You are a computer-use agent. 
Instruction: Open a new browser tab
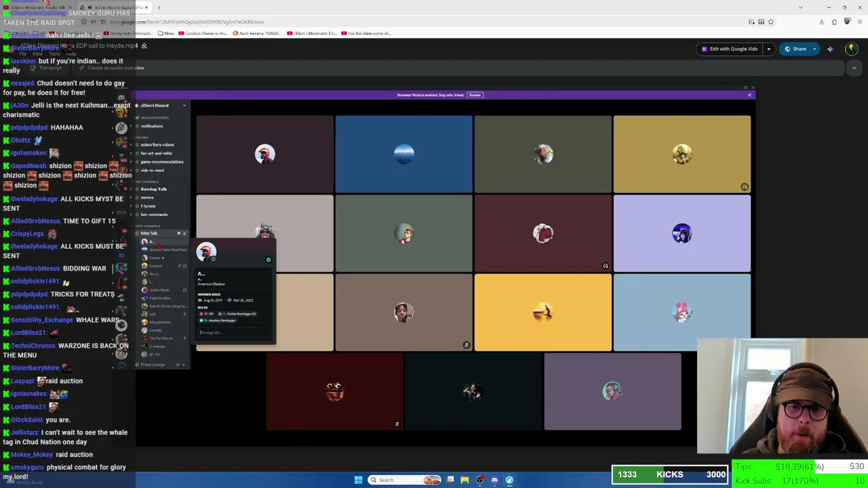pos(159,7)
